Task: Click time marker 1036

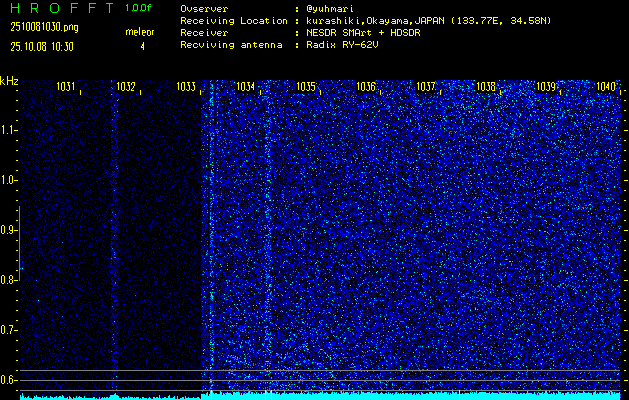Action: [366, 86]
